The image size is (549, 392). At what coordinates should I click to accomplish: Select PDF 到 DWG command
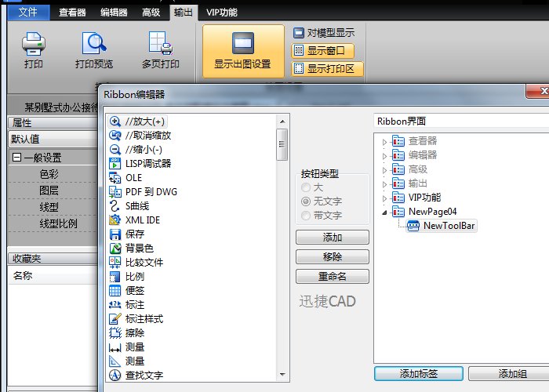pyautogui.click(x=143, y=192)
